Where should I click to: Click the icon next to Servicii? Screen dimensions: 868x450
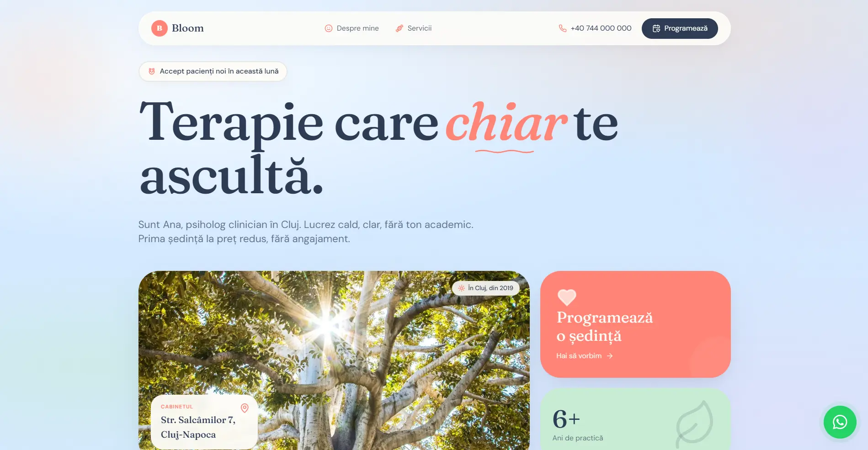(399, 28)
